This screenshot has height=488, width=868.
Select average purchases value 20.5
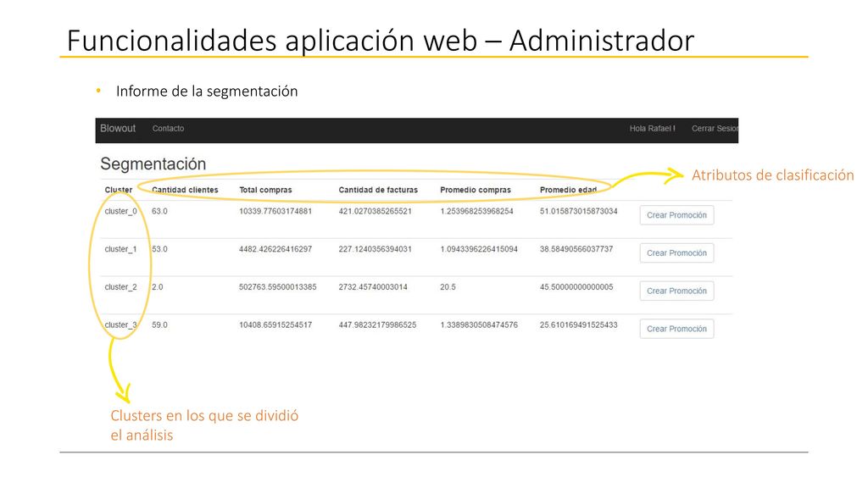click(x=448, y=287)
